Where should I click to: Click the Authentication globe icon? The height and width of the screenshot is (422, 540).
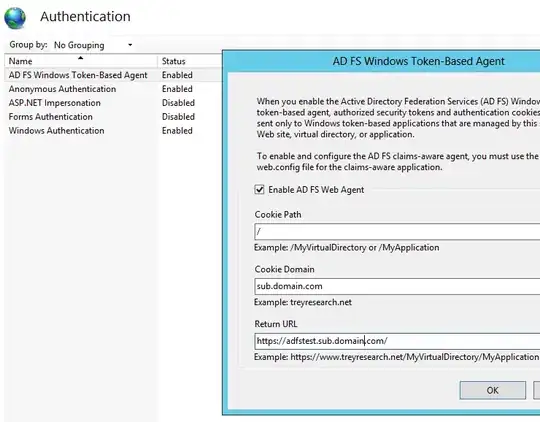tap(15, 18)
